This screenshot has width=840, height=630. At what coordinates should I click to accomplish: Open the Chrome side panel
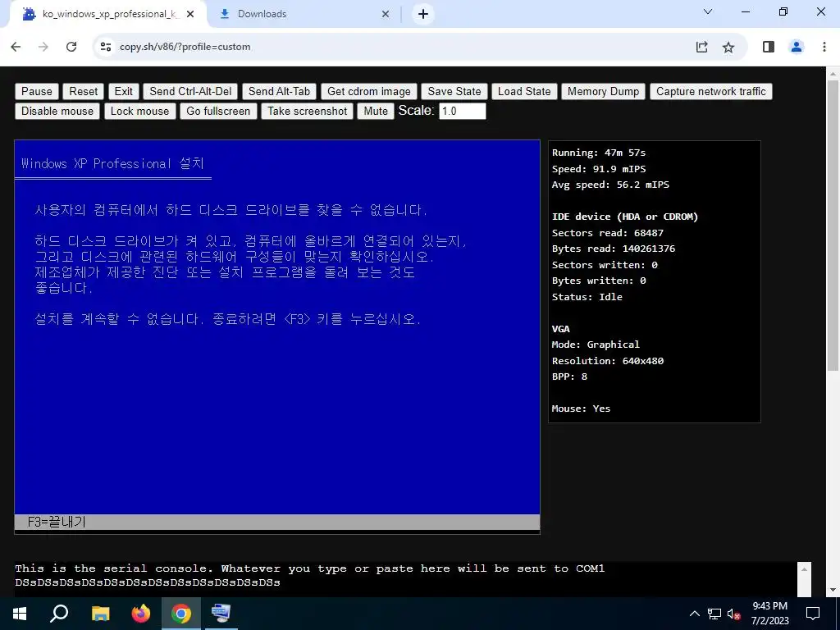[768, 47]
